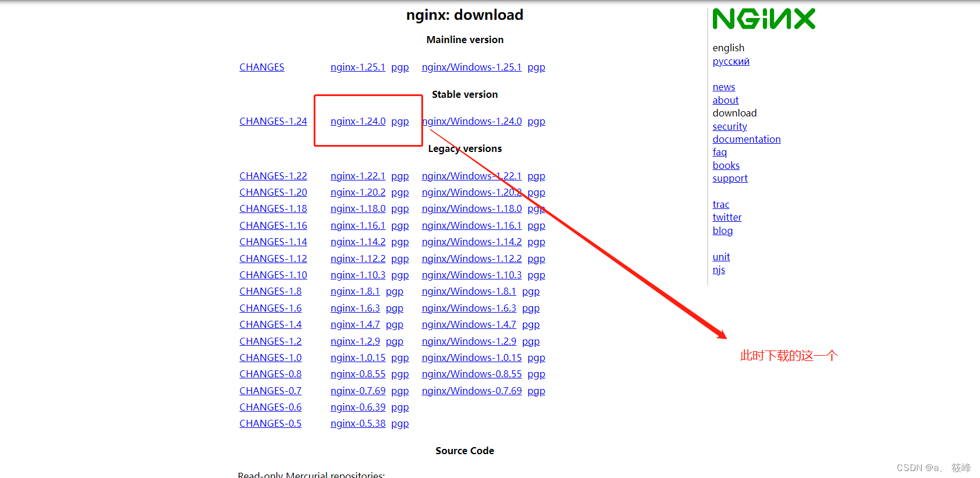The width and height of the screenshot is (980, 478).
Task: Download nginx/Windows-1.20.2
Action: (472, 192)
